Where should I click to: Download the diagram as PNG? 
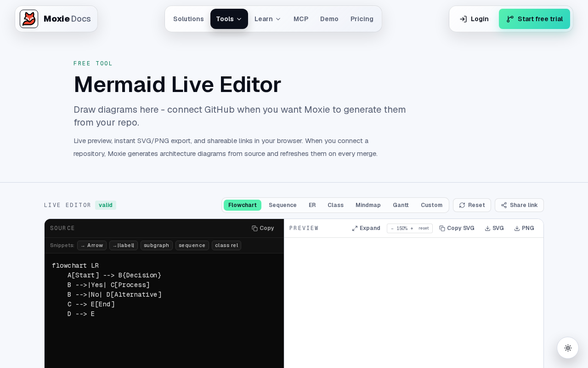[524, 228]
